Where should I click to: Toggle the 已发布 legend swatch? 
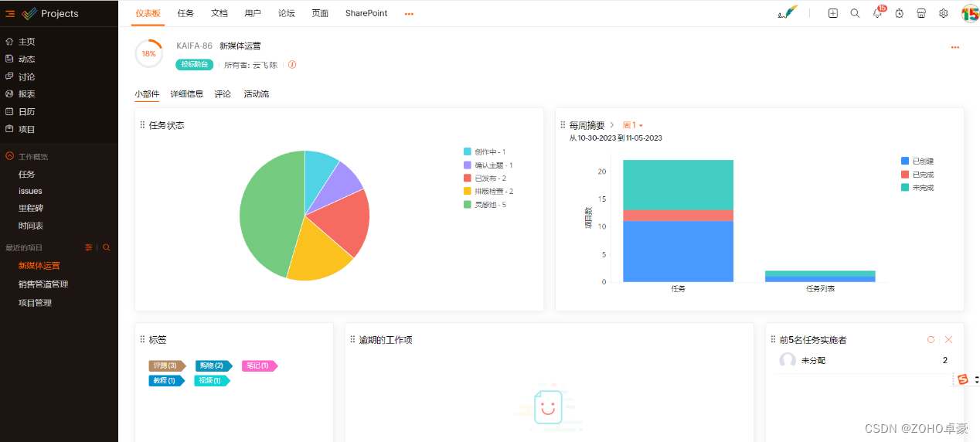point(467,178)
